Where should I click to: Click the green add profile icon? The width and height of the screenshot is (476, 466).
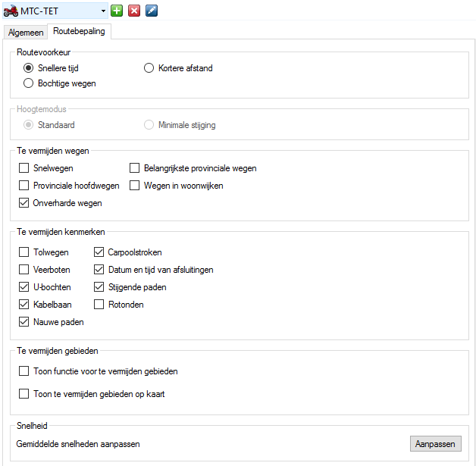click(117, 11)
